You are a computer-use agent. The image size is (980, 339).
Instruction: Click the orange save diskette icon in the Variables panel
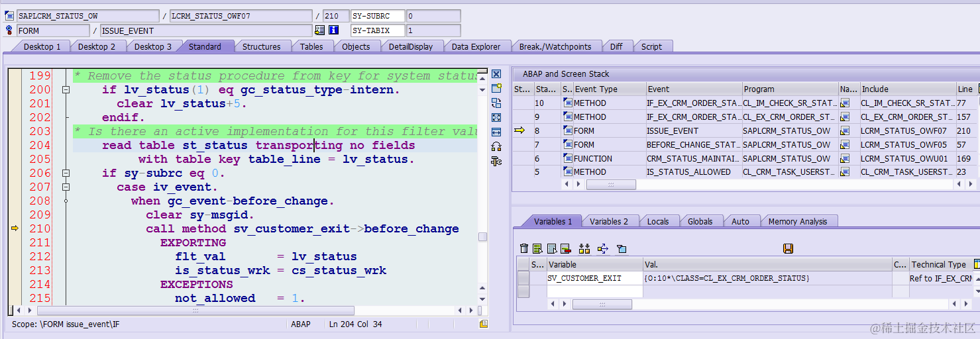click(x=789, y=248)
